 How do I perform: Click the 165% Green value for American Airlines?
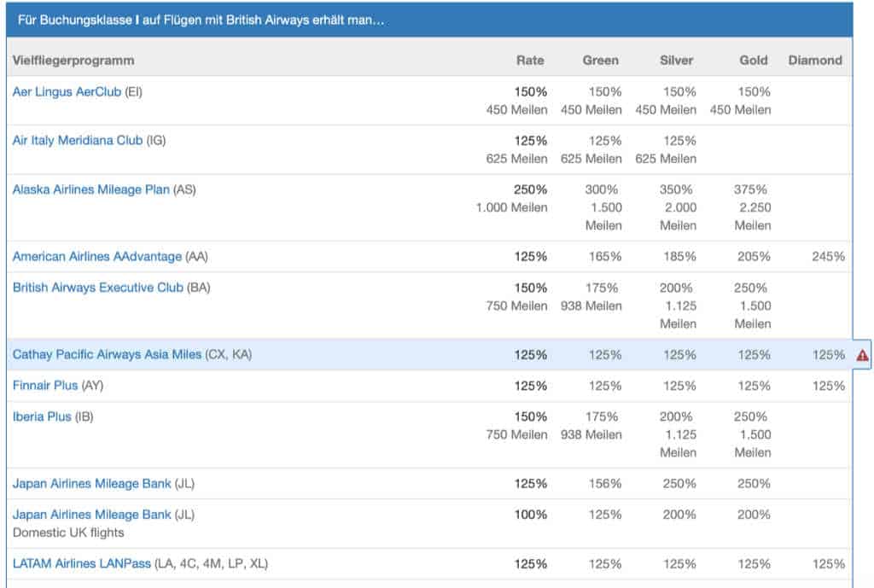point(605,256)
